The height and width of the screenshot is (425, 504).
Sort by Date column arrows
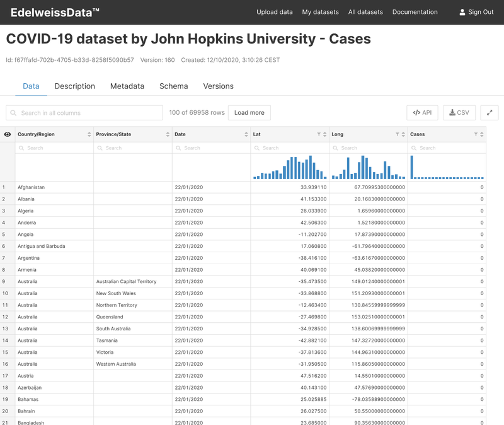[246, 134]
